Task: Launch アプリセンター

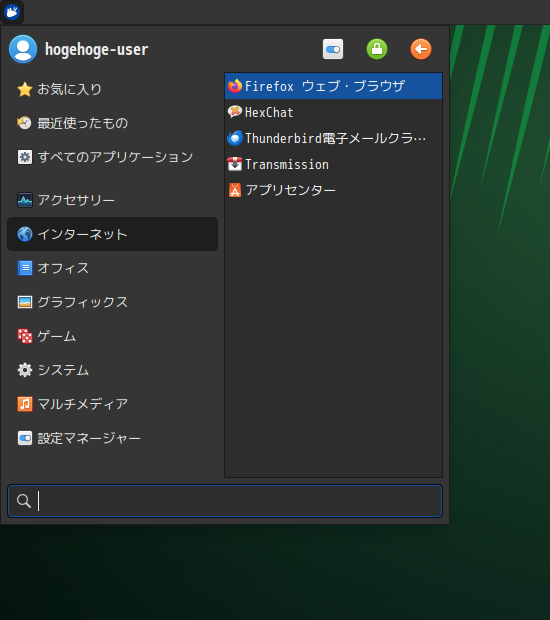Action: pos(333,191)
